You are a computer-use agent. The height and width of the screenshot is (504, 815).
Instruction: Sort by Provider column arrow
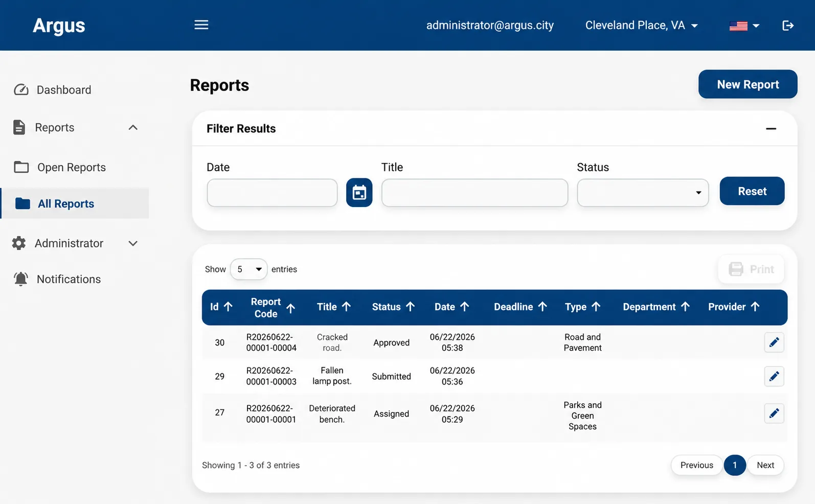pos(755,307)
